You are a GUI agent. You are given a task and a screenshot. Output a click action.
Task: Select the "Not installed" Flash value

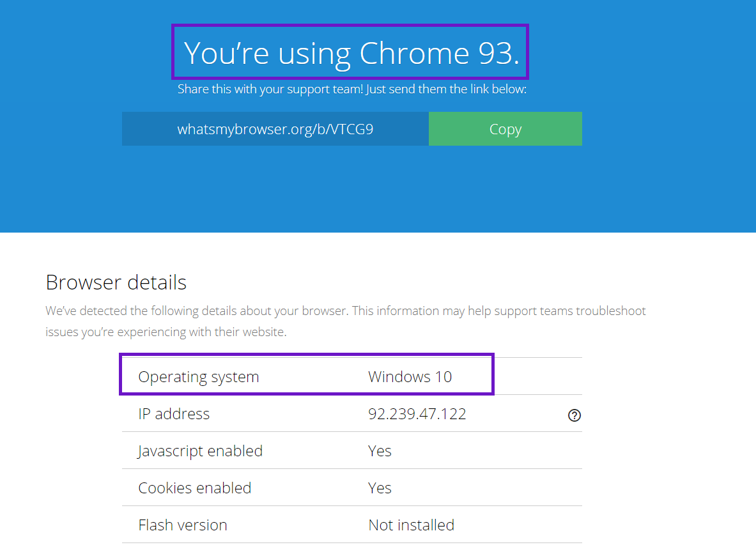pos(412,525)
